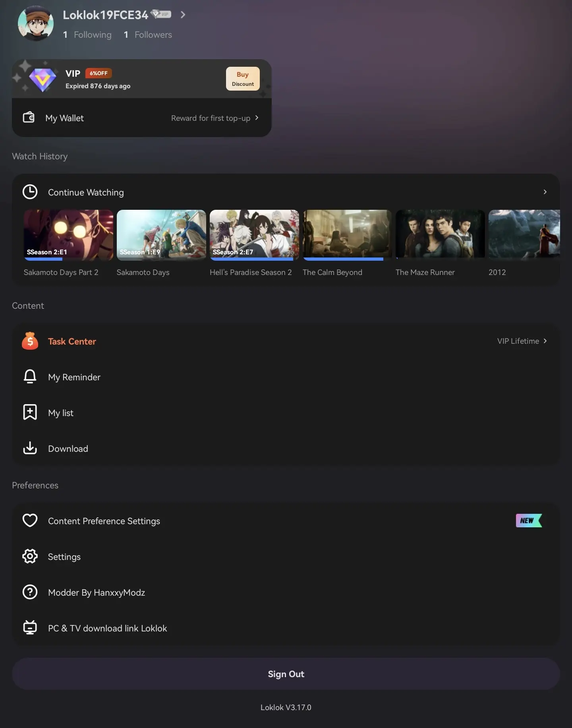The image size is (572, 728).
Task: Click the Download arrow icon
Action: tap(30, 448)
